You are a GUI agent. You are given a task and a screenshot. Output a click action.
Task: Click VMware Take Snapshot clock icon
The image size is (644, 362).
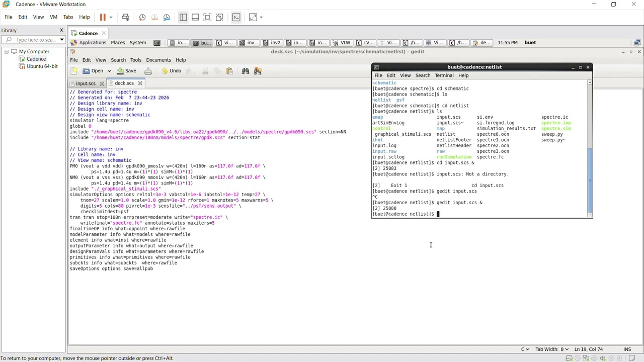[x=142, y=17]
